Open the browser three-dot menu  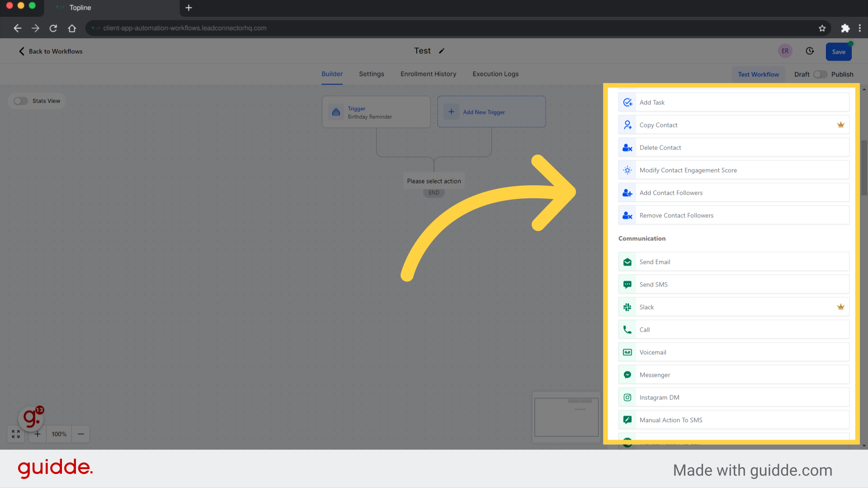tap(860, 28)
